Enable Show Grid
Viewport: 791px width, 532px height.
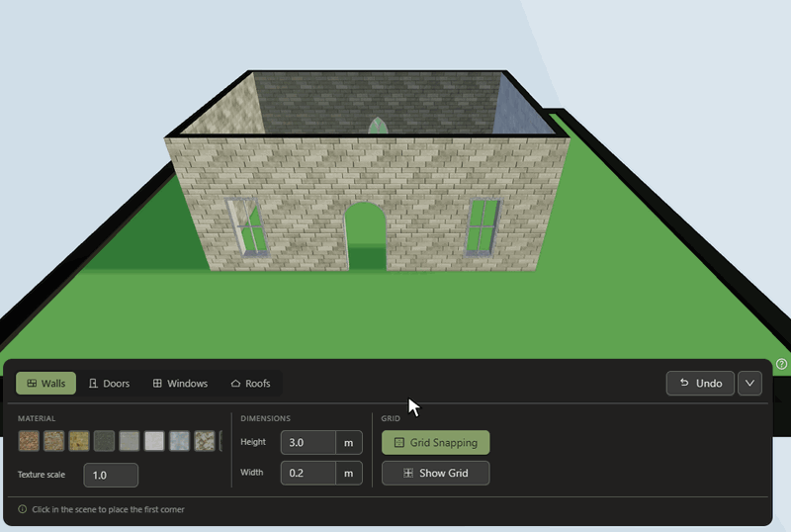pyautogui.click(x=436, y=473)
